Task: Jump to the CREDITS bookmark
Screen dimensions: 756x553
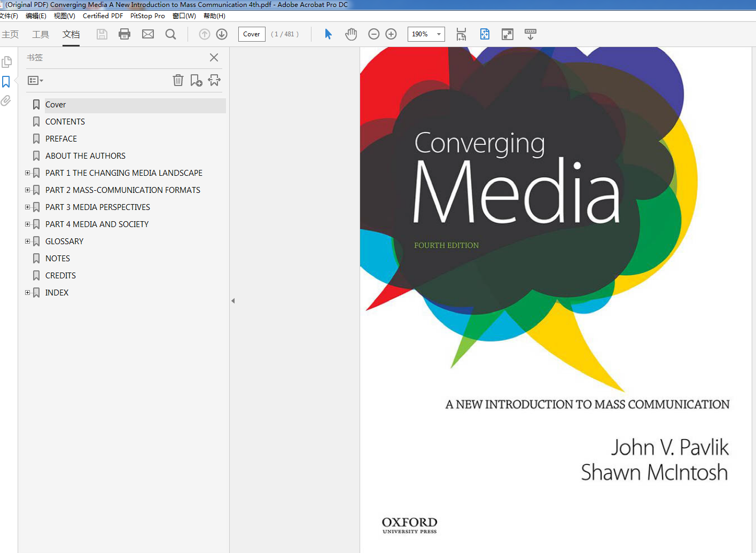Action: click(60, 276)
